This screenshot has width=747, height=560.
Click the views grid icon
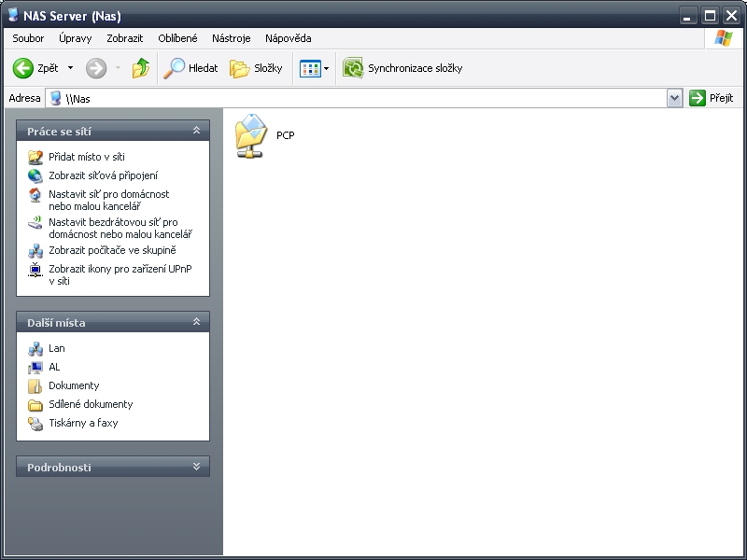[x=310, y=68]
